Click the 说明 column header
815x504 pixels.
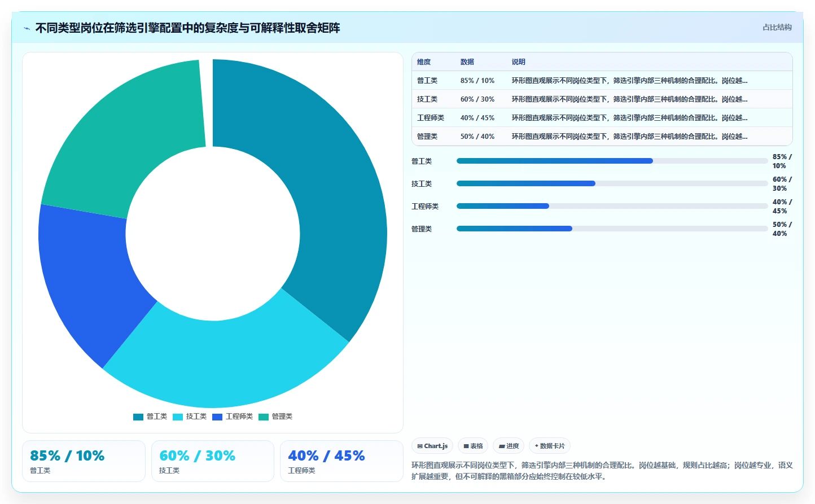click(518, 62)
